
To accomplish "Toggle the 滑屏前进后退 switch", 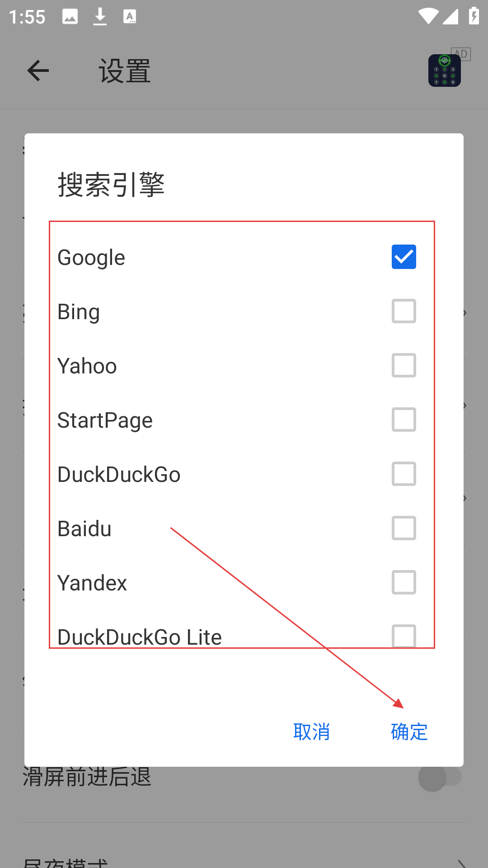I will (x=440, y=778).
